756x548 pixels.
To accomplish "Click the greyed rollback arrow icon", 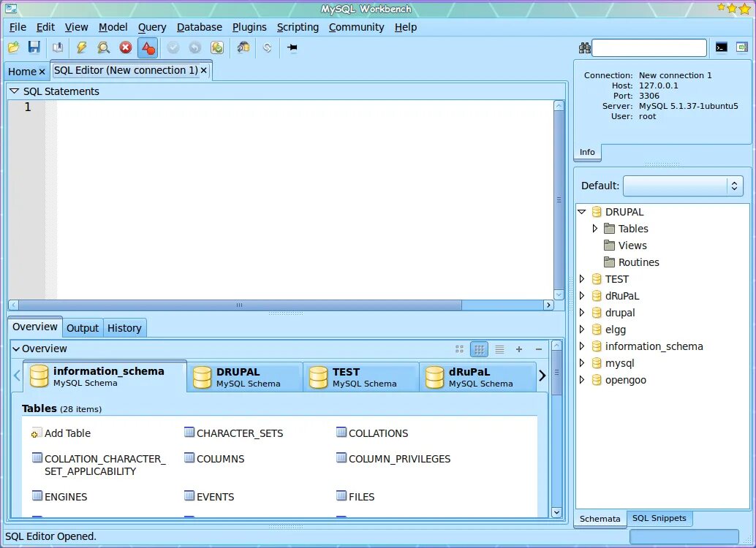I will pos(194,47).
